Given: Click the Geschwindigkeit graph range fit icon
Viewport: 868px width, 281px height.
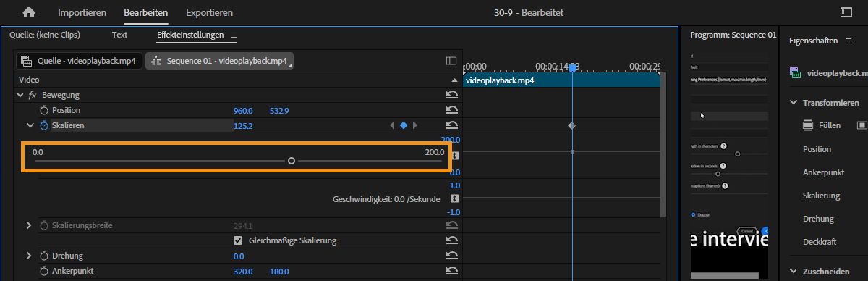Looking at the screenshot, I should 455,198.
